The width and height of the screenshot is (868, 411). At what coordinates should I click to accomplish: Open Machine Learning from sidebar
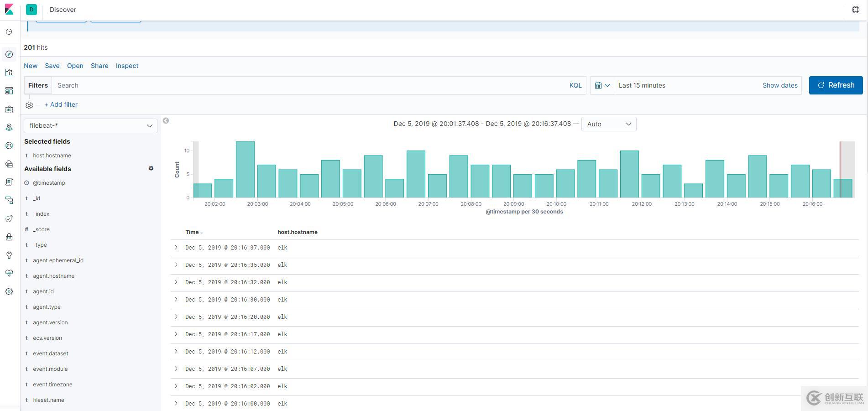(9, 146)
